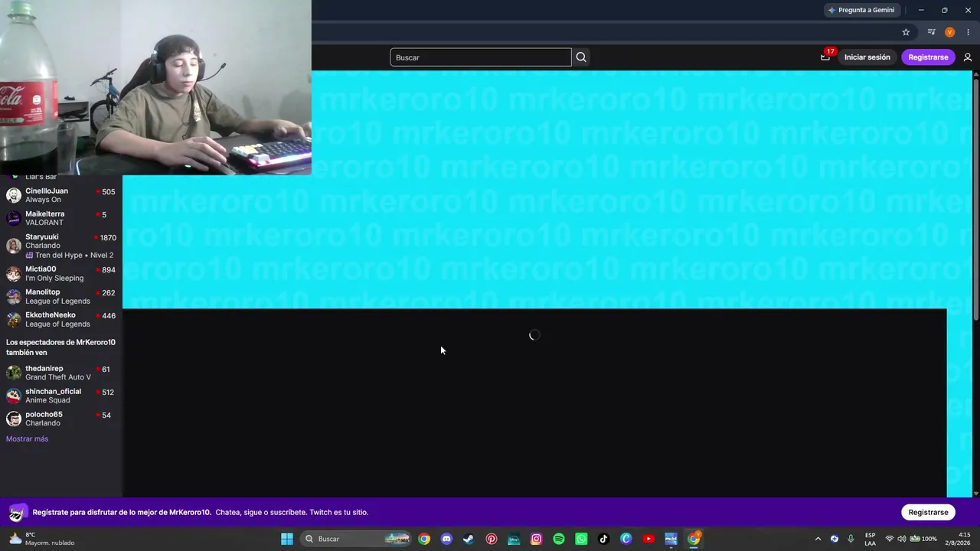Open polocho65 channel avatar
The height and width of the screenshot is (551, 980).
(x=14, y=419)
